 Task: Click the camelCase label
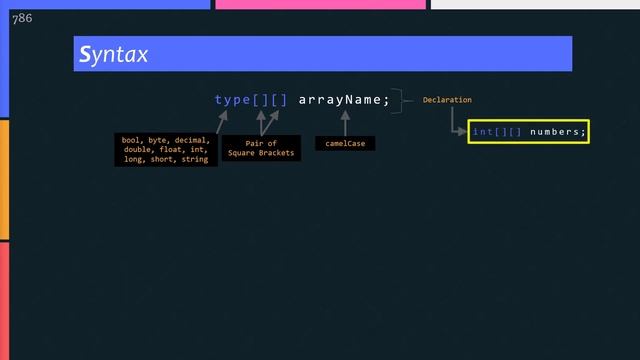[345, 143]
